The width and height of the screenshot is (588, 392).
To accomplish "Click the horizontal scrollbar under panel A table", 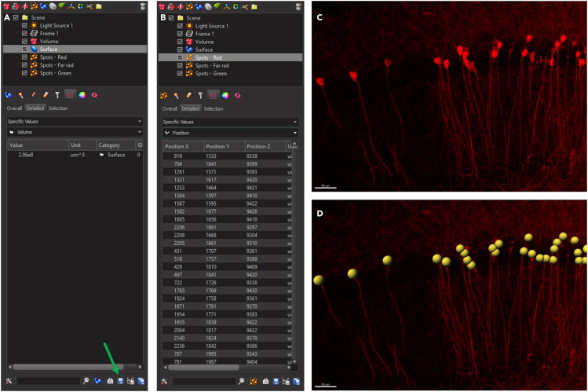I will (x=68, y=367).
